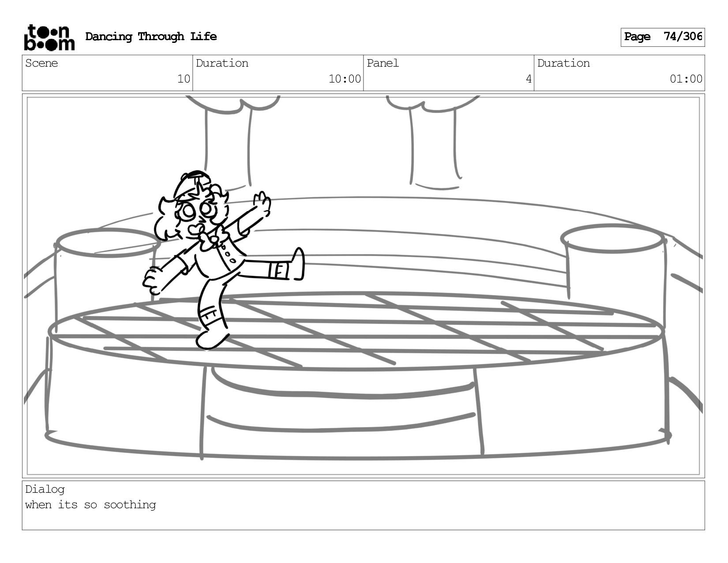728x563 pixels.
Task: Click the 'Scene' header label
Action: (x=41, y=63)
